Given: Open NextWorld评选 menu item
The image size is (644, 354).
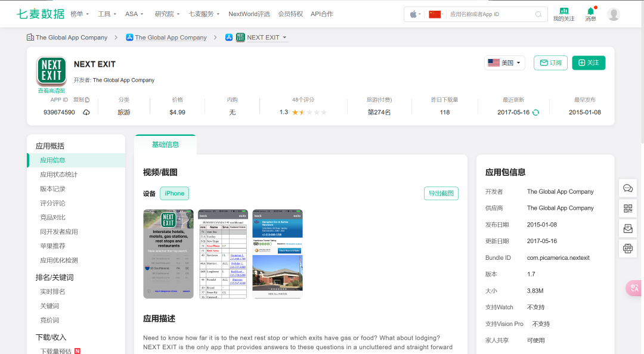Looking at the screenshot, I should [249, 14].
